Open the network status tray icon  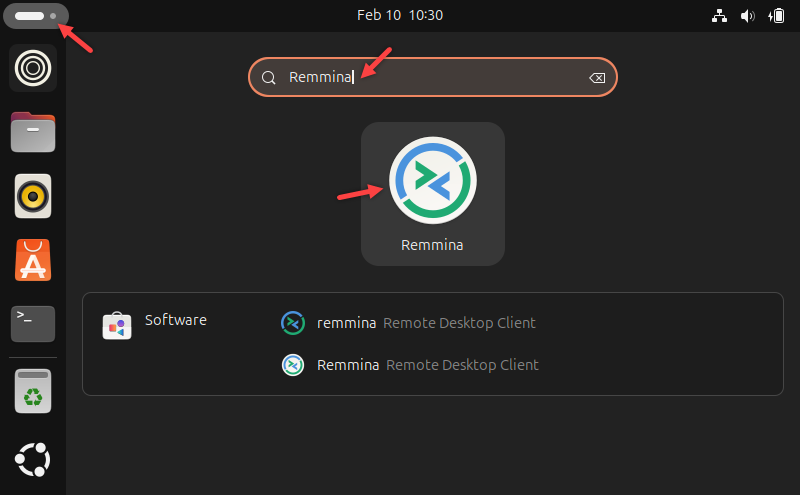(719, 16)
